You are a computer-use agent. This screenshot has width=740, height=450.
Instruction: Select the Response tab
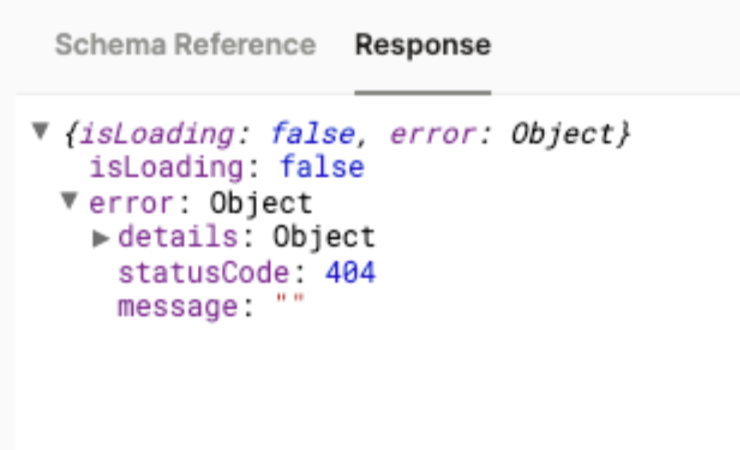[422, 45]
